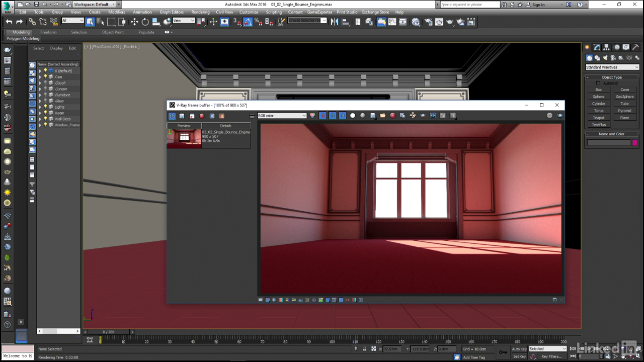This screenshot has width=644, height=362.
Task: Click the selection lock icon in status bar
Action: tap(364, 349)
